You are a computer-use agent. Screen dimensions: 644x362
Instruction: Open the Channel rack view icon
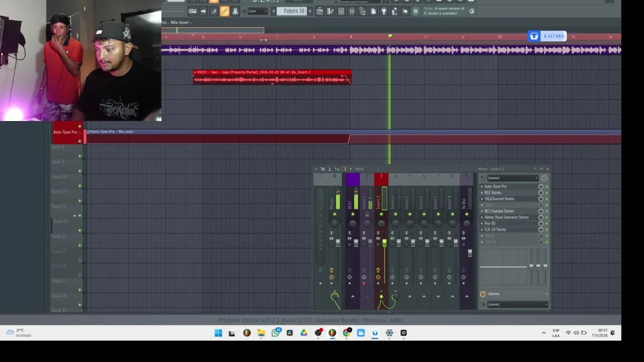pos(341,11)
